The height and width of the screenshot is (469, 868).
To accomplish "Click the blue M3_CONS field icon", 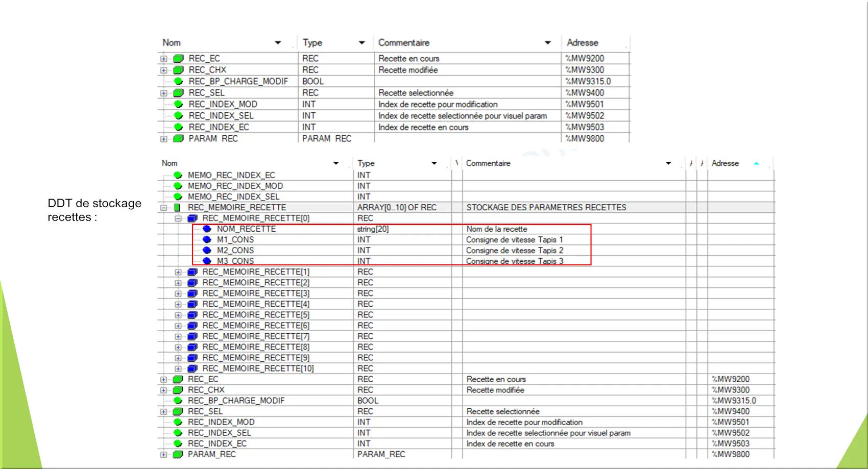I will pyautogui.click(x=207, y=261).
